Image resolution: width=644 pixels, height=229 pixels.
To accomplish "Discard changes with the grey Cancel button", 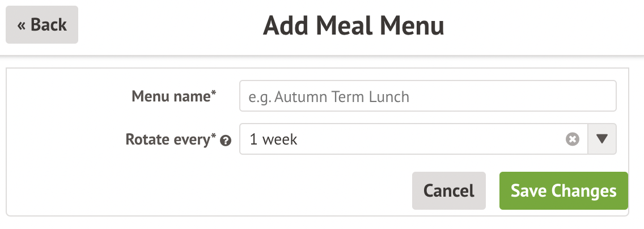I will (448, 191).
